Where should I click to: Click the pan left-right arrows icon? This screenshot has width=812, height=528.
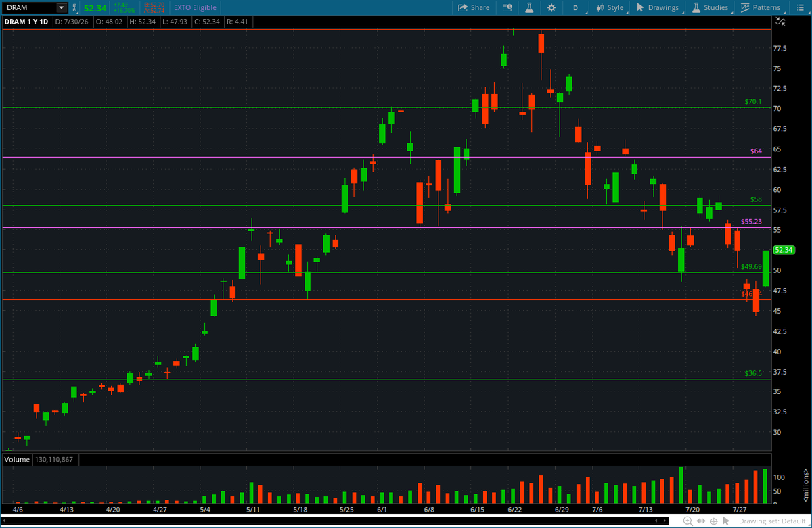[x=701, y=521]
